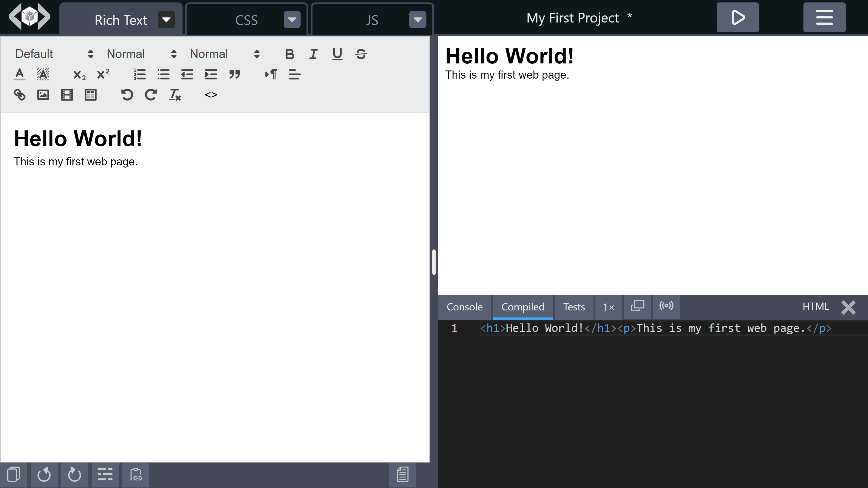Decrease the indent level
The image size is (868, 488).
(x=187, y=75)
